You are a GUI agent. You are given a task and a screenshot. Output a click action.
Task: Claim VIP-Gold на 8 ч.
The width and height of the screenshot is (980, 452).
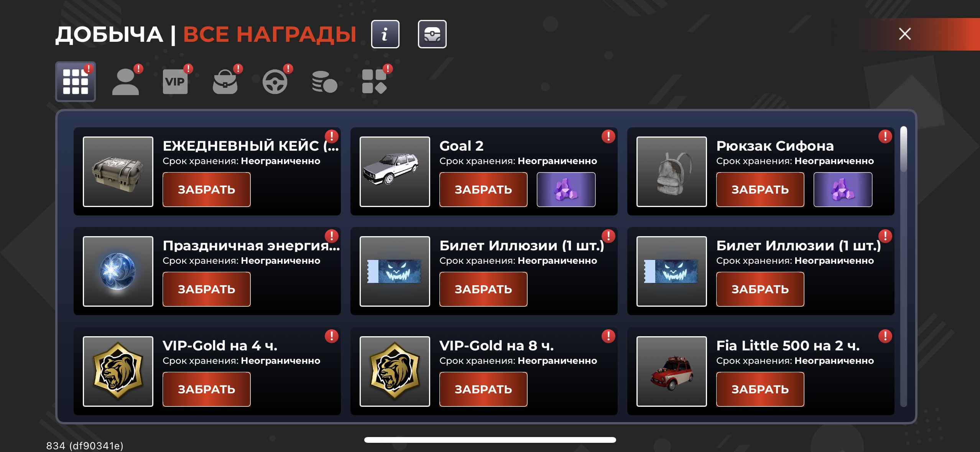483,389
